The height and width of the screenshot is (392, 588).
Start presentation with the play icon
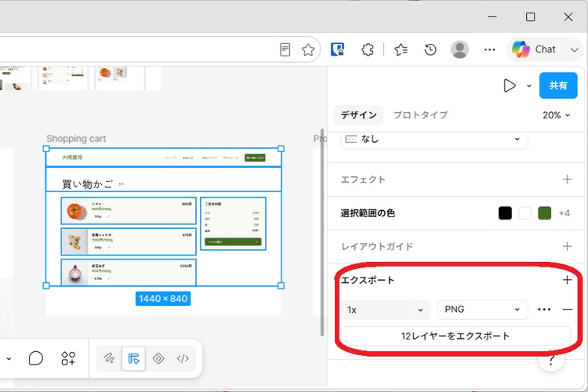[510, 85]
